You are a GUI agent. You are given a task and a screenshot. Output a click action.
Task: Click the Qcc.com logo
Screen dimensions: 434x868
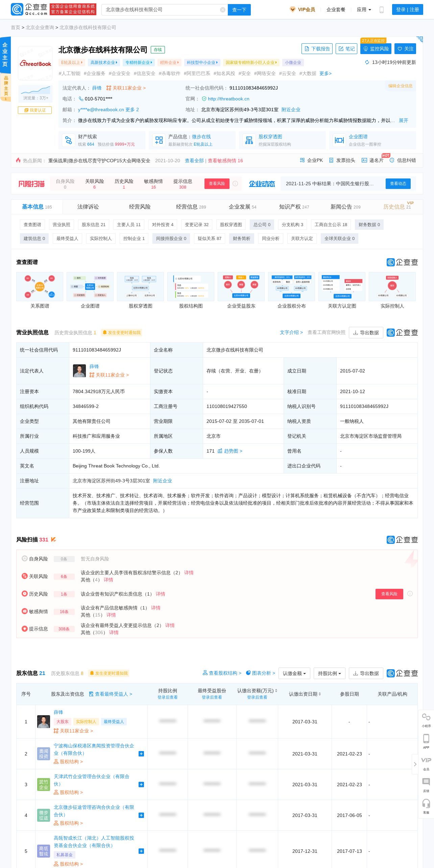29,9
